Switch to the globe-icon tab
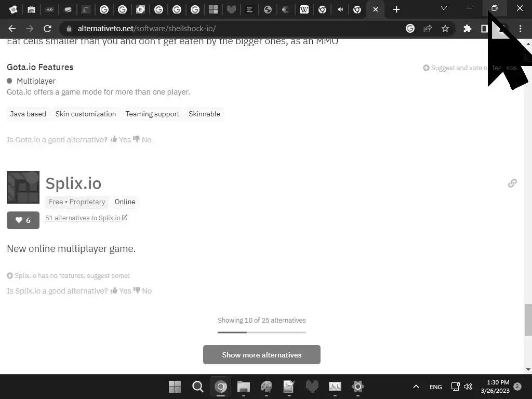Screen dimensions: 532x399 (x=268, y=9)
